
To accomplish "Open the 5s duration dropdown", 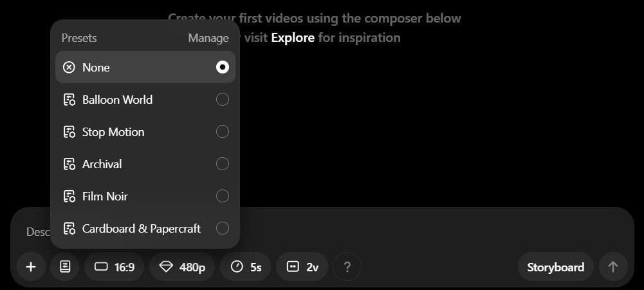I will point(246,267).
